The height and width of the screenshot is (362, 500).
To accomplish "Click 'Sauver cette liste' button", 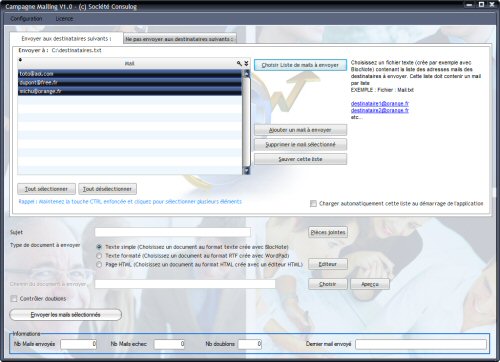I will tap(300, 159).
